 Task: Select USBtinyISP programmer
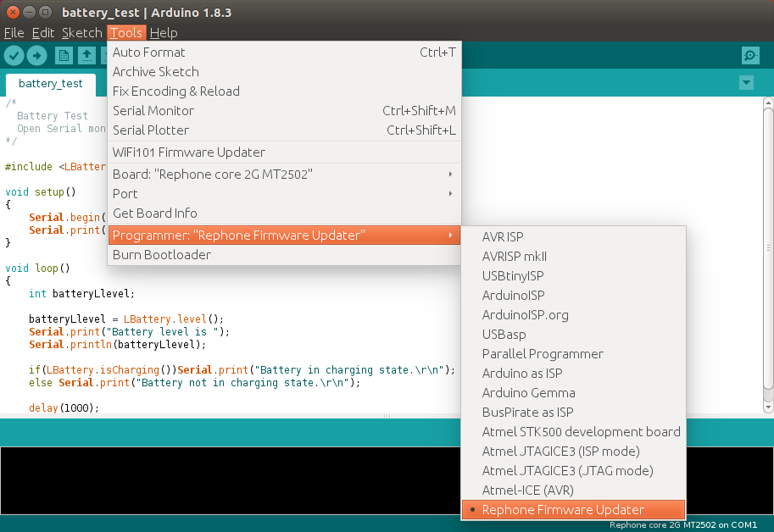tap(574, 276)
